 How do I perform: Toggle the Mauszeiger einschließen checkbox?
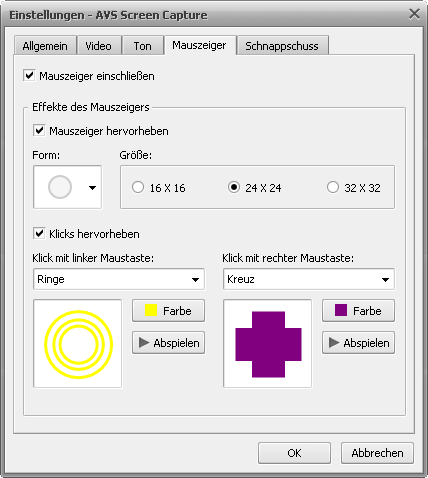[29, 75]
